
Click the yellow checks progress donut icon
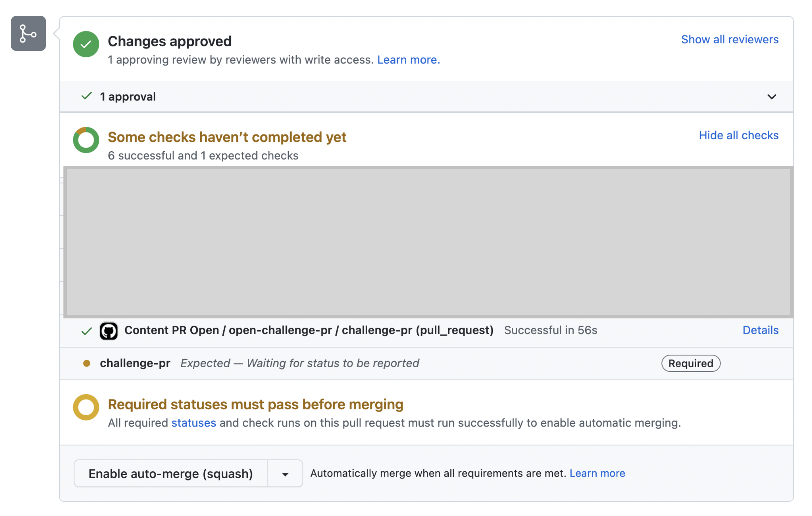(x=86, y=140)
